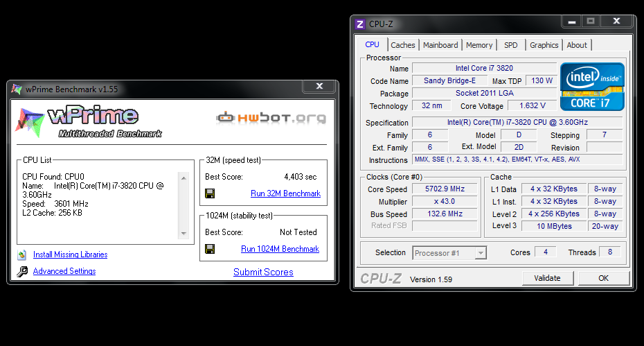Click the Cores value 4
The image size is (644, 346).
(x=546, y=252)
